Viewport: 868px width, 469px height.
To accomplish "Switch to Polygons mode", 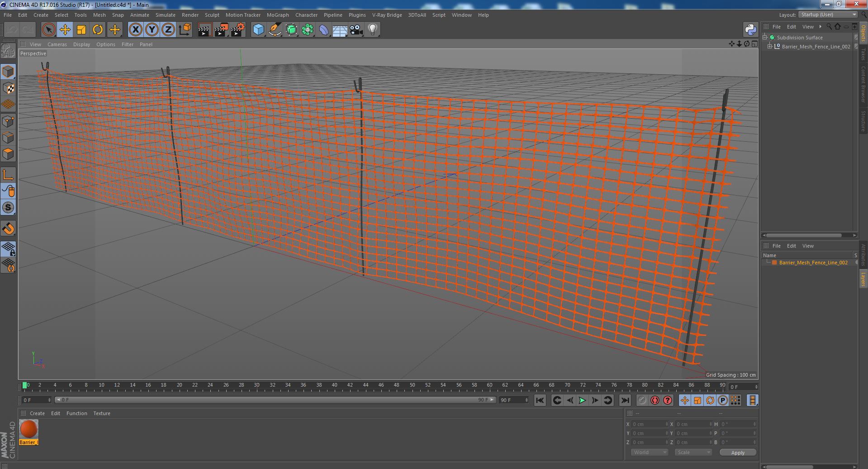I will [x=8, y=154].
